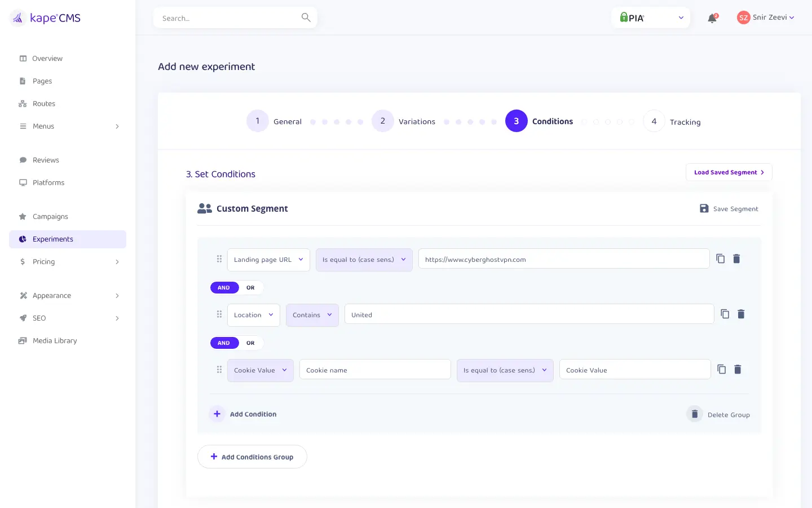This screenshot has width=812, height=508.
Task: Open operator dropdown in Cookie Value row
Action: pos(505,370)
